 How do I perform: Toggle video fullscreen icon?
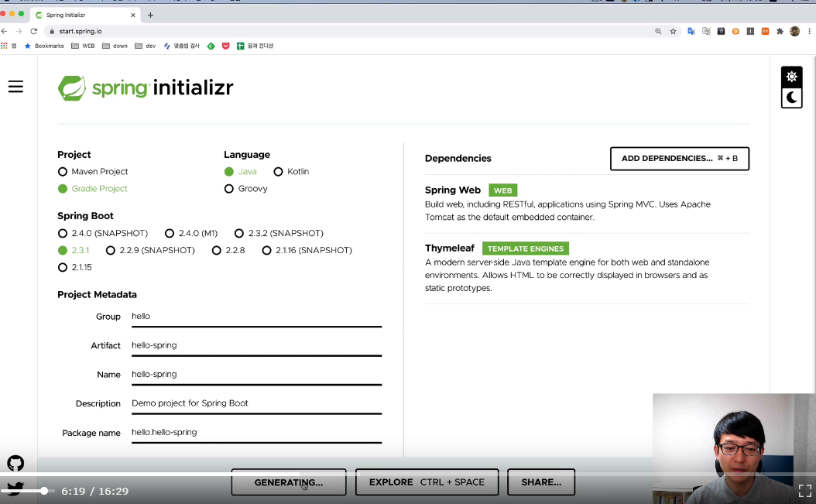click(x=804, y=491)
